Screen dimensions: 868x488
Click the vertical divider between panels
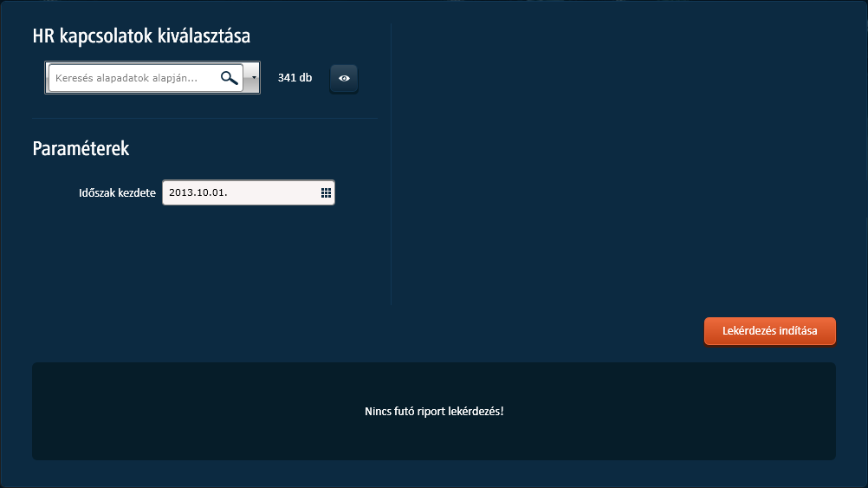click(x=392, y=165)
